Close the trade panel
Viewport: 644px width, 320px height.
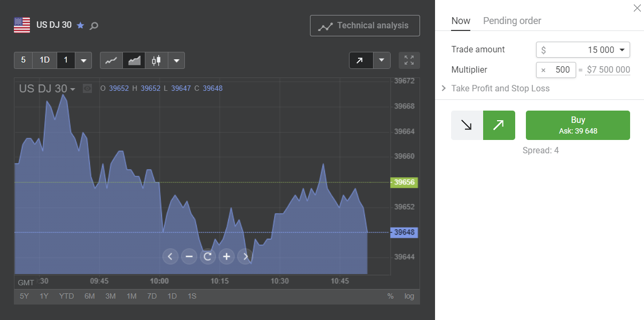637,8
